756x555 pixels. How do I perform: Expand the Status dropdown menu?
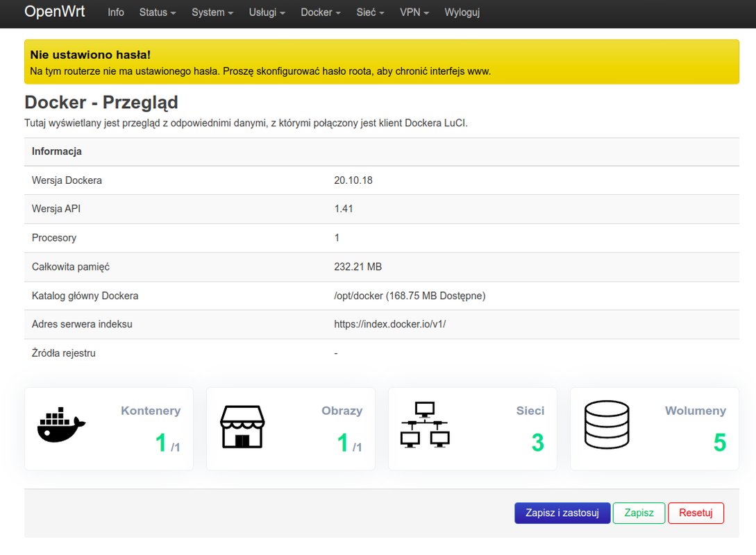pos(158,12)
